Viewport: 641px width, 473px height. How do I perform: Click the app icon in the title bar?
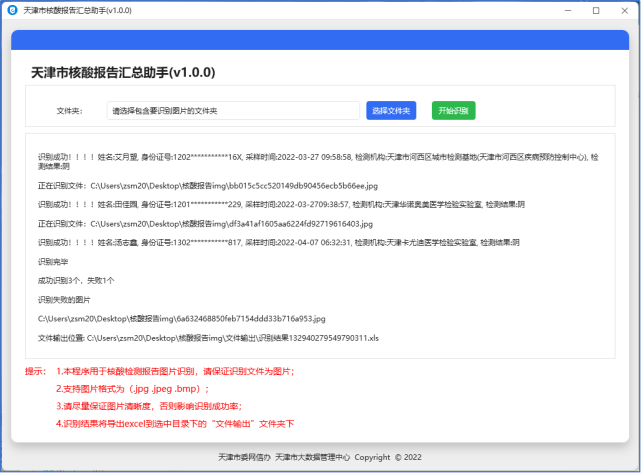[x=12, y=10]
